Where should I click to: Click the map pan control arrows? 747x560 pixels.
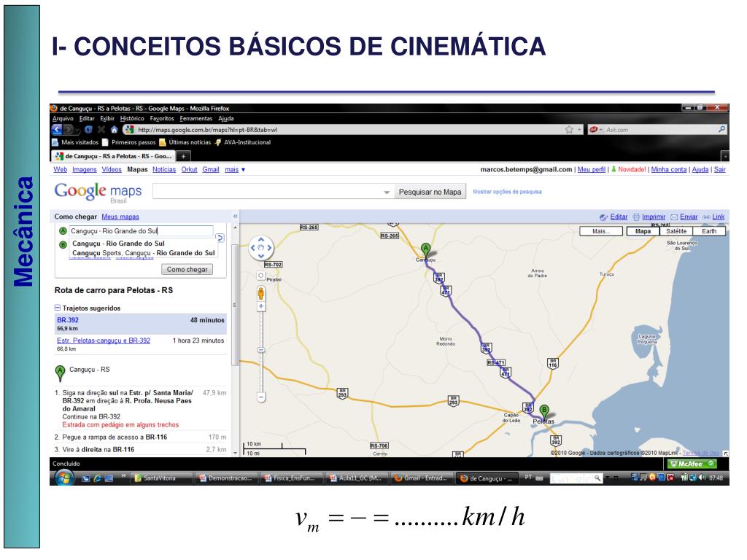(261, 248)
